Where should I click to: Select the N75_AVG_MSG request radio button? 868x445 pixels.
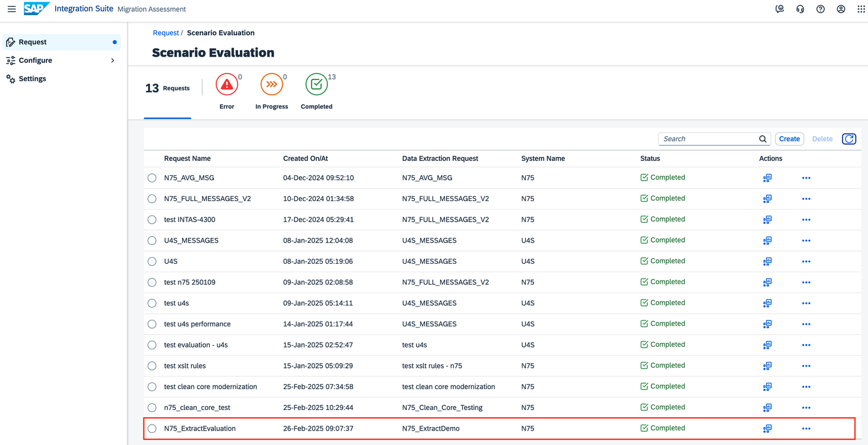coord(152,178)
